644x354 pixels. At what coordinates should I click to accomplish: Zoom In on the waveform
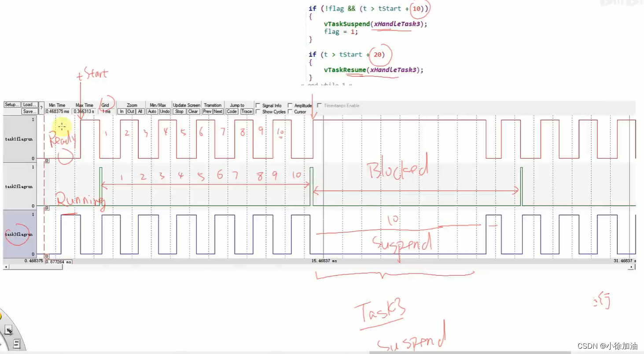(122, 111)
